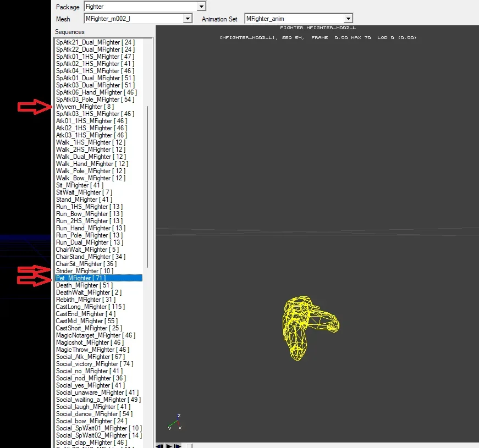Select sequence Run_Bow_MFighter [ 13 ]
The image size is (479, 448).
[x=89, y=214]
